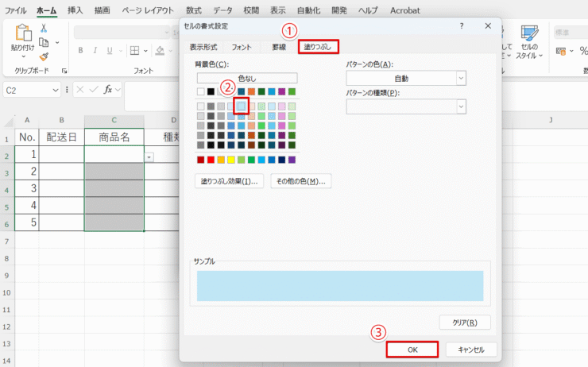Image resolution: width=588 pixels, height=367 pixels.
Task: Click the Paste clipboard icon
Action: pos(22,33)
